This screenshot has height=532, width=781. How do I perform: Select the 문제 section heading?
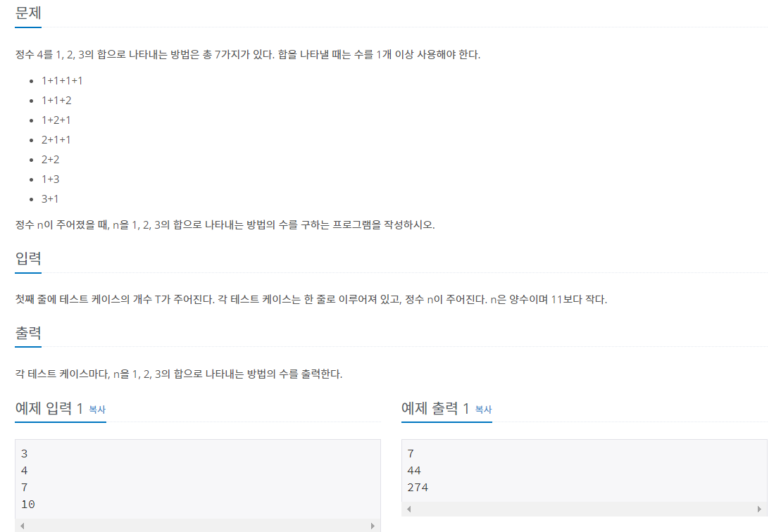tap(28, 13)
